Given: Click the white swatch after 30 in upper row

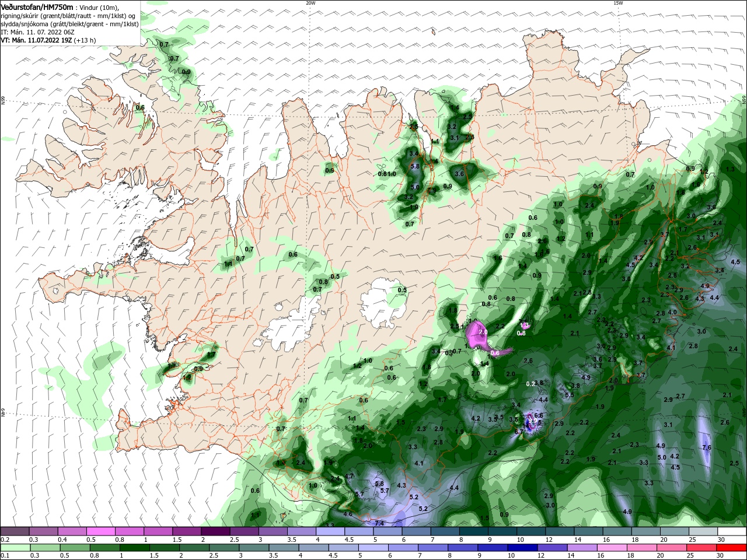Looking at the screenshot, I should 731,531.
